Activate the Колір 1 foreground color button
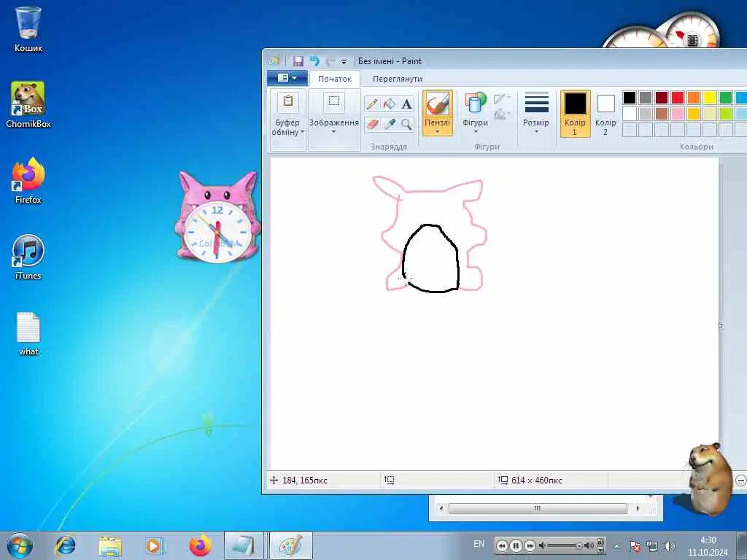The width and height of the screenshot is (747, 560). [575, 114]
